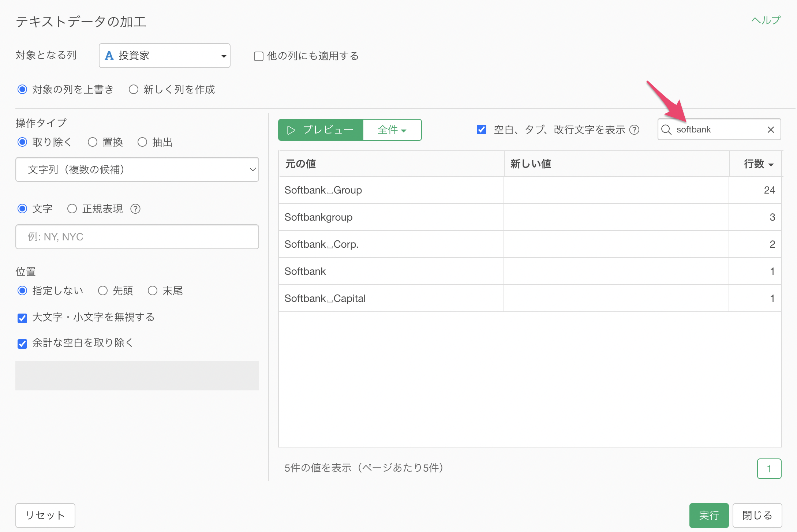Select the Softbank␣Group row value
The width and height of the screenshot is (797, 532).
[323, 190]
